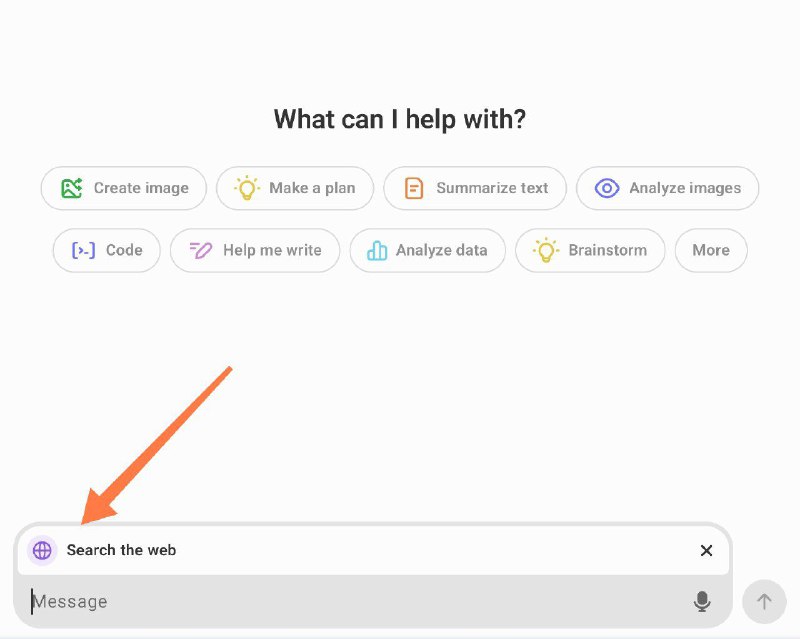This screenshot has height=639, width=800.
Task: Pick the Help me write suggestion
Action: [255, 250]
